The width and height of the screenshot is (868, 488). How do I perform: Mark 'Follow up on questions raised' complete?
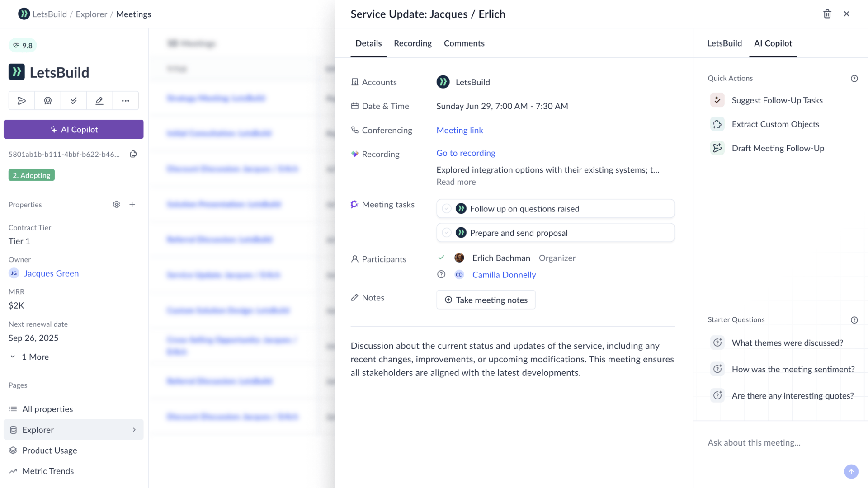pos(447,208)
